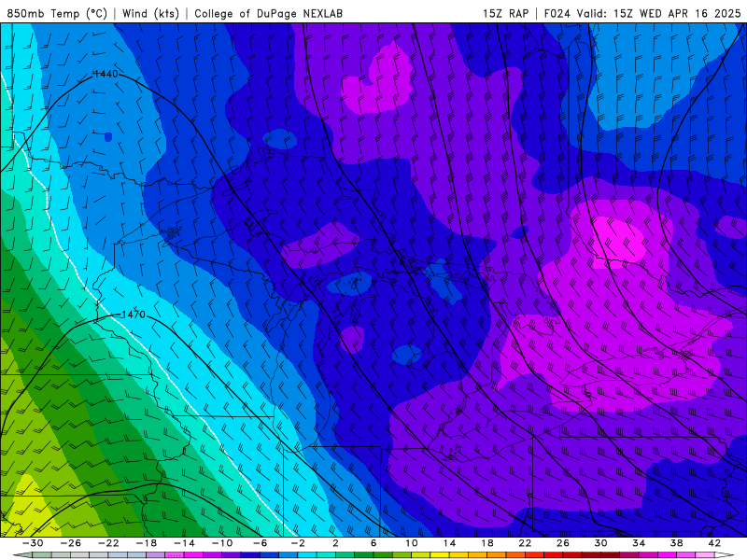Click the "850mb Temp (°C)" title text
747x560 pixels.
(57, 13)
